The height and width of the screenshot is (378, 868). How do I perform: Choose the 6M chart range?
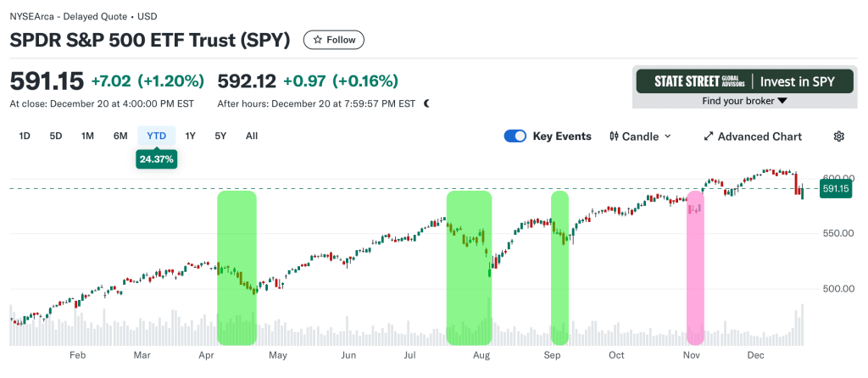pos(120,136)
